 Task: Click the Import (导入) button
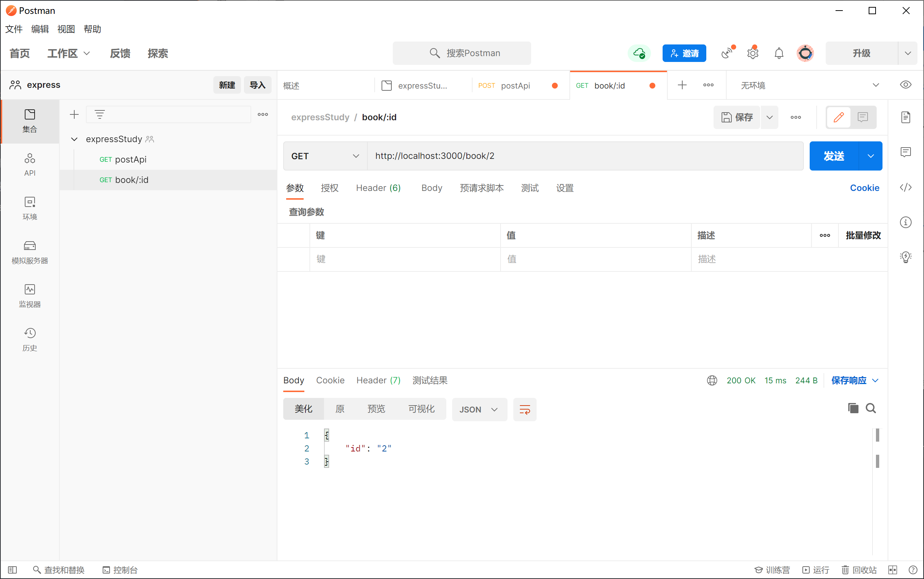pyautogui.click(x=257, y=85)
